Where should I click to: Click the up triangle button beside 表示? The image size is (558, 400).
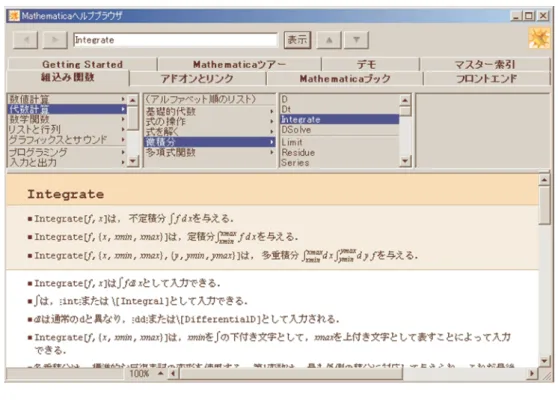(x=329, y=40)
